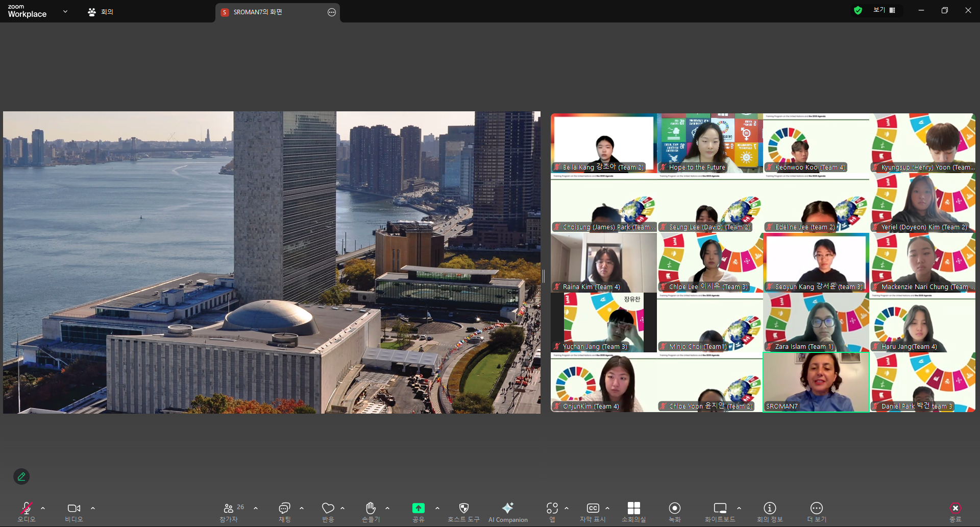The width and height of the screenshot is (980, 527).
Task: Switch to the 회의 meeting tab
Action: [101, 12]
